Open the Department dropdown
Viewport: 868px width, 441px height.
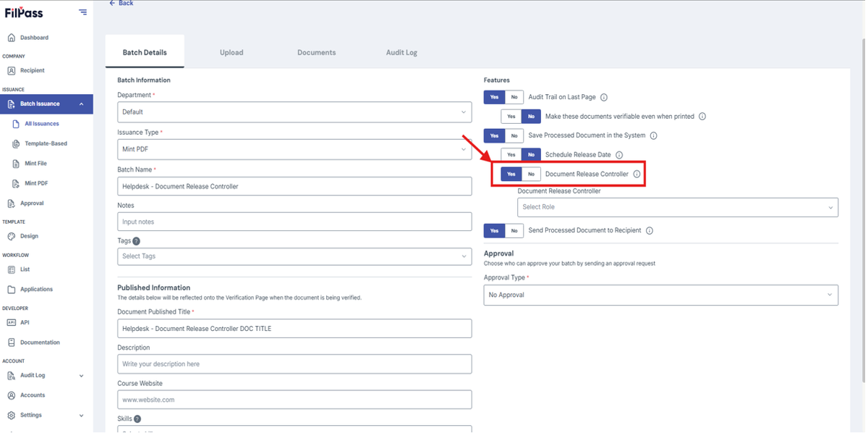coord(294,112)
